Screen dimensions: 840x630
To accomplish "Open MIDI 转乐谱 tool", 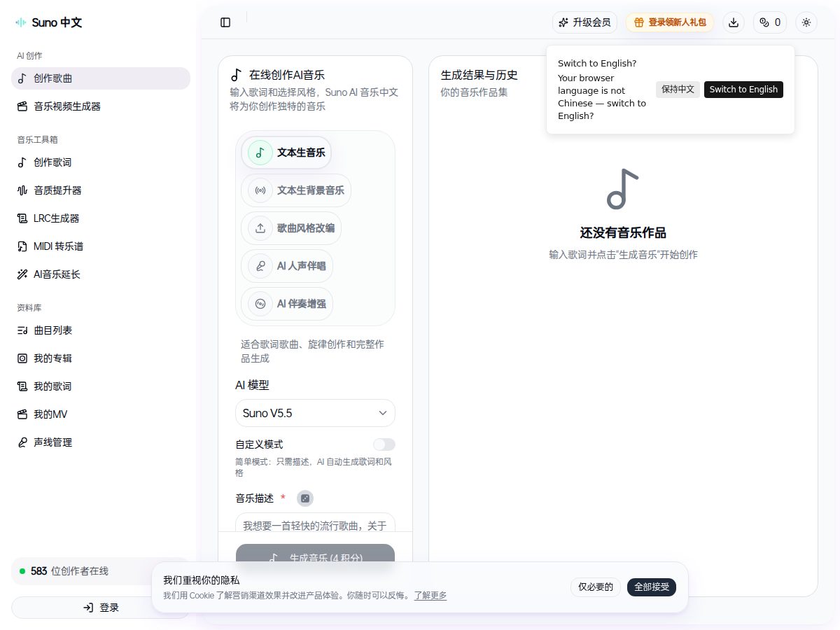I will pos(101,246).
